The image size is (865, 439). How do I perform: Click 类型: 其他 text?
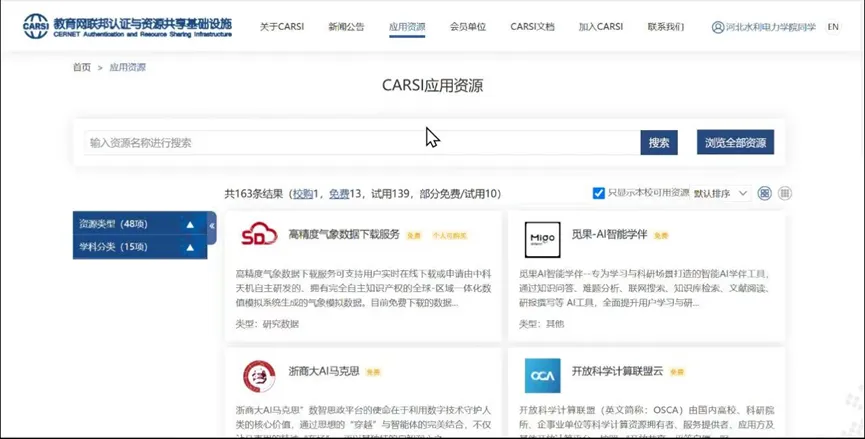[x=541, y=324]
